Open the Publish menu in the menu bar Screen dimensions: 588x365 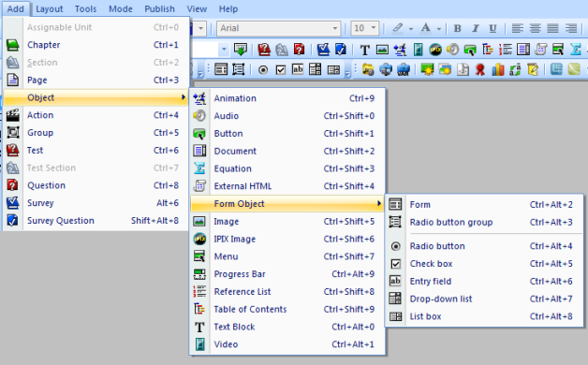pos(160,8)
